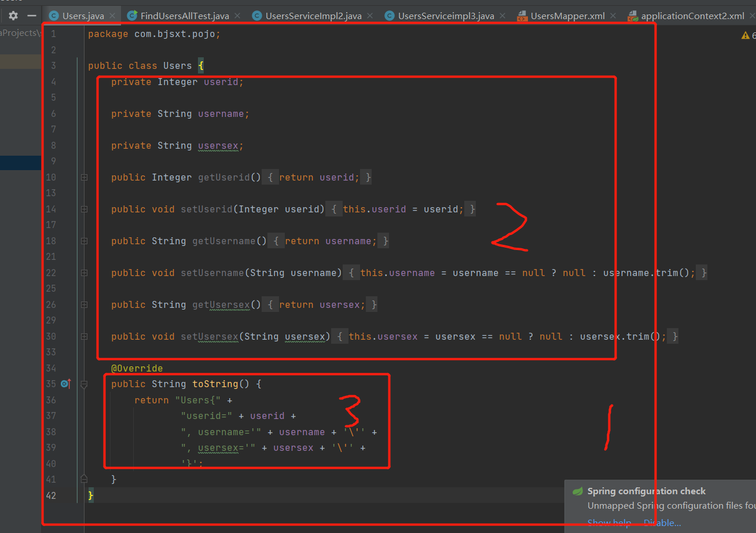This screenshot has width=756, height=533.
Task: Click the Spring leaf notification icon
Action: click(577, 491)
